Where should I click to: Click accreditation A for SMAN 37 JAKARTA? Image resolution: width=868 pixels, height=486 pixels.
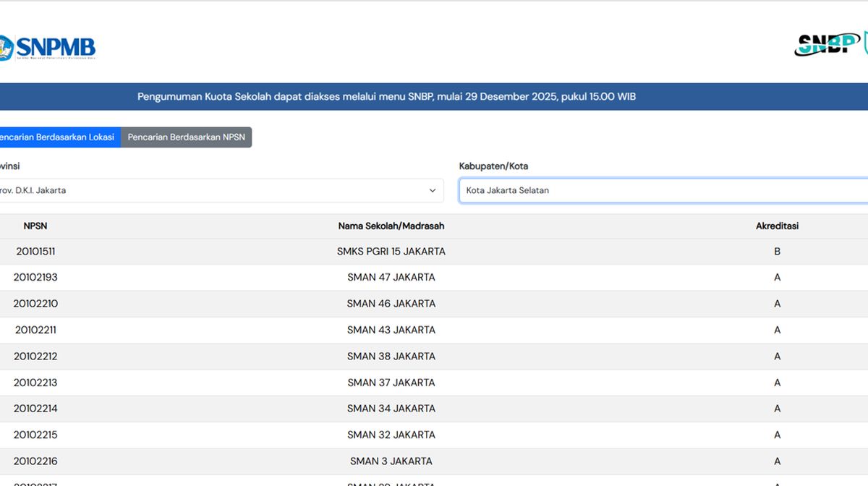pyautogui.click(x=778, y=383)
